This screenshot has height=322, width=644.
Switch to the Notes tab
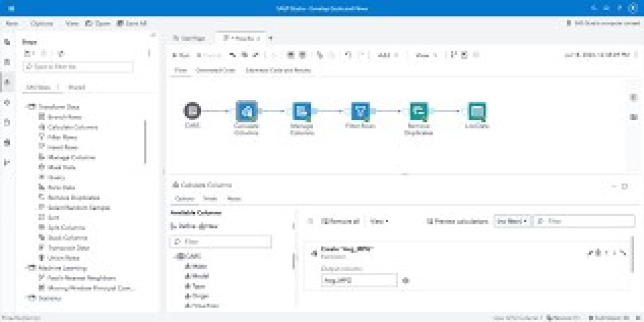pyautogui.click(x=234, y=199)
